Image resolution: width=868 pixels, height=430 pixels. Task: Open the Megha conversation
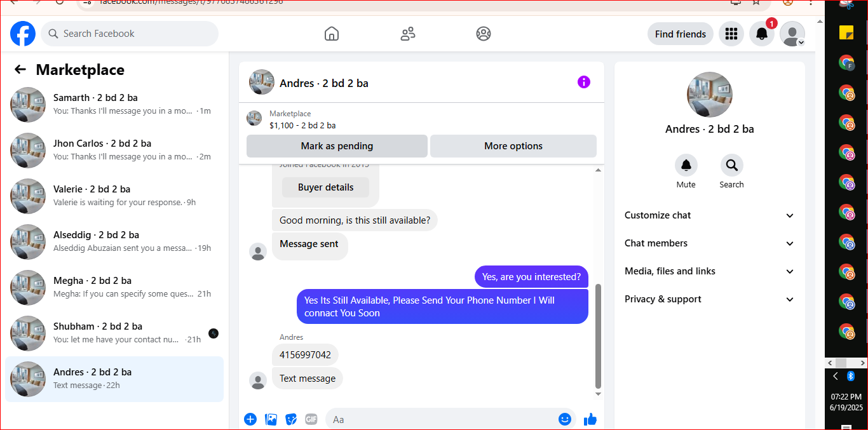pos(114,288)
